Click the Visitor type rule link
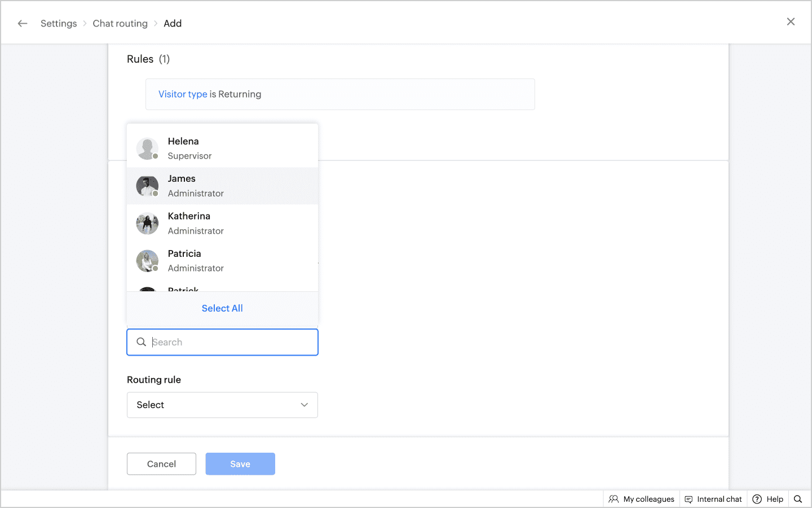Viewport: 812px width, 508px height. pos(183,94)
